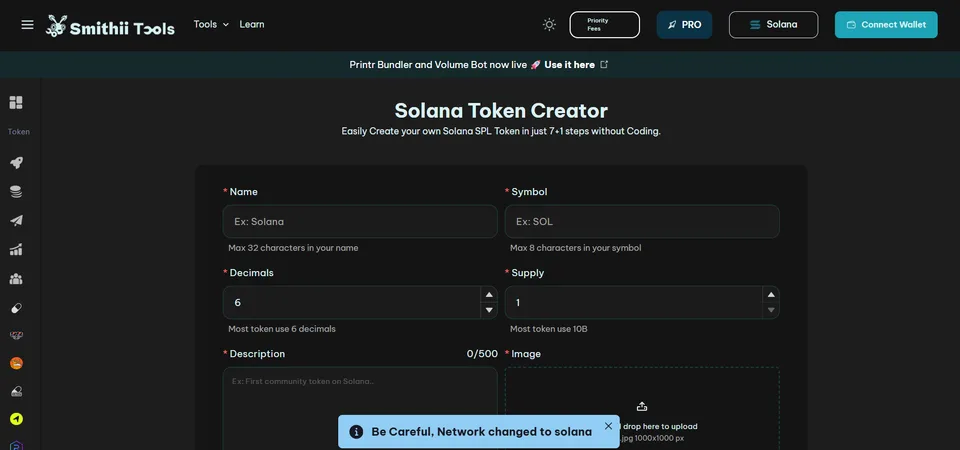The height and width of the screenshot is (450, 960).
Task: Open the hamburger menu
Action: 28,24
